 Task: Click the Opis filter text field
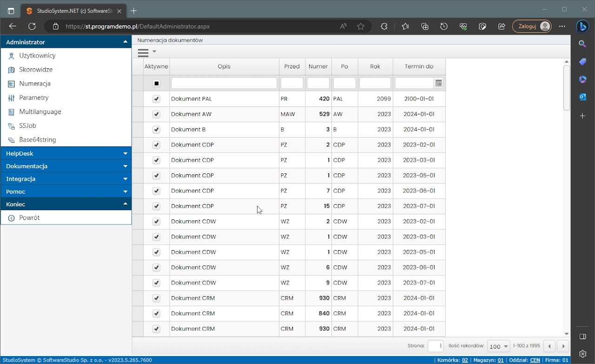click(224, 83)
